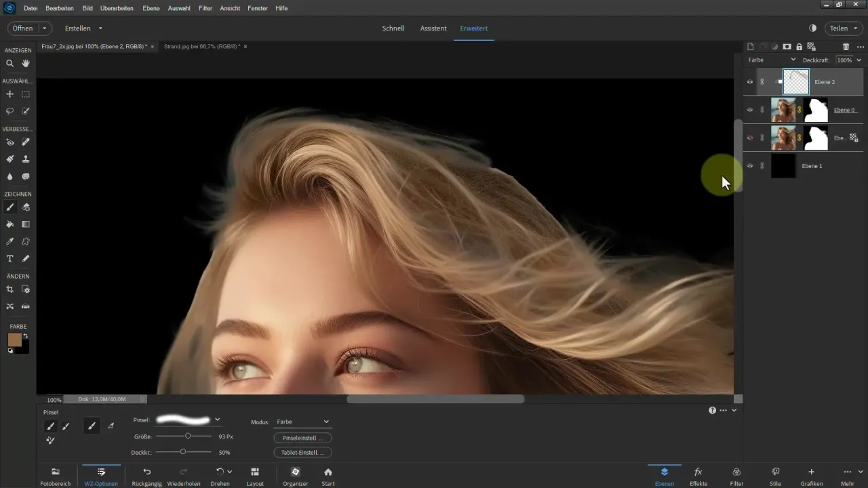The width and height of the screenshot is (868, 488).
Task: Select the Crop tool
Action: (9, 289)
